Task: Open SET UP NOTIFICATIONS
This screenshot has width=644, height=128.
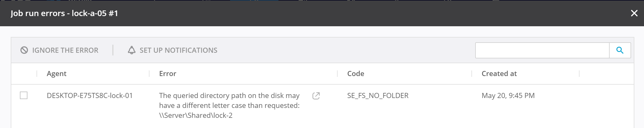Action: coord(178,50)
